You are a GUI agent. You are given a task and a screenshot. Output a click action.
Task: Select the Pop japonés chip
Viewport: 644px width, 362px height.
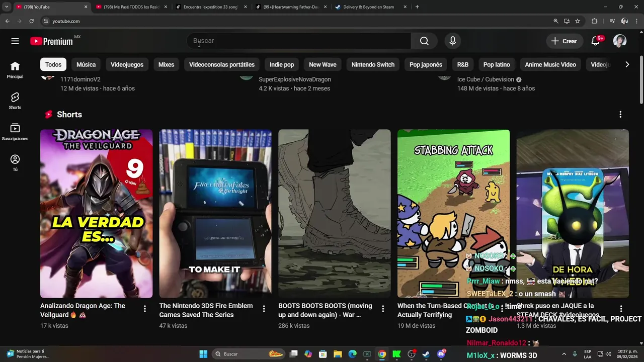[426, 64]
